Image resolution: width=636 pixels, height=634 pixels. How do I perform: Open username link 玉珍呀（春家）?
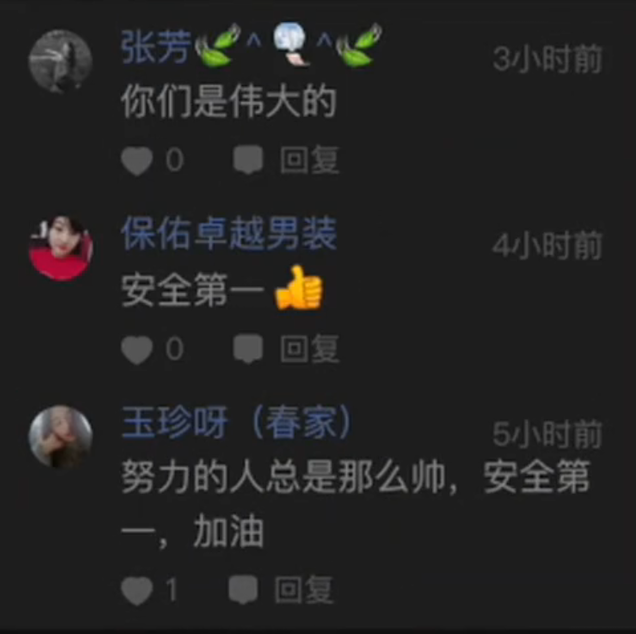tap(237, 422)
